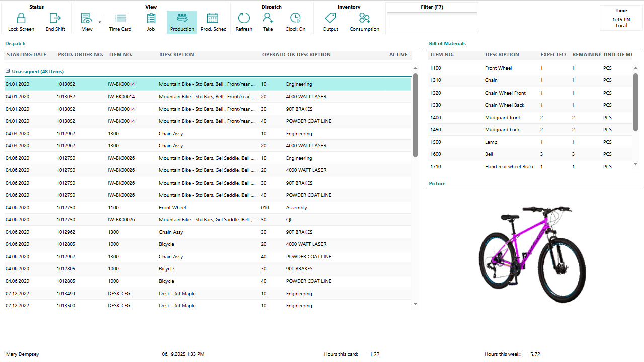Open the Consumption inventory icon
The image size is (644, 362).
[364, 19]
